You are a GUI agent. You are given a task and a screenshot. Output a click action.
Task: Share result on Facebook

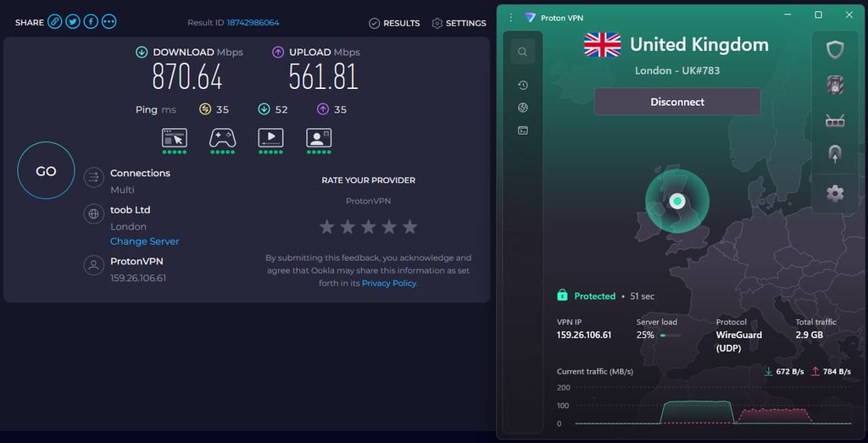[91, 22]
